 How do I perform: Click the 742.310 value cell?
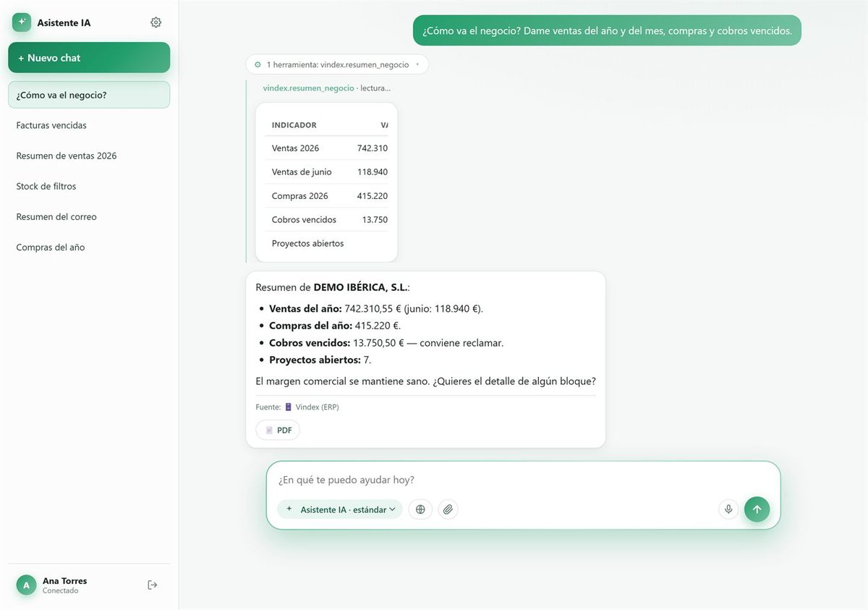[x=373, y=148]
